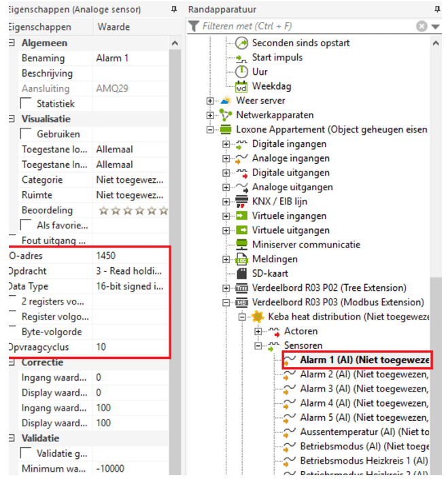448x484 pixels.
Task: Select Alarm 2 (AI) sensor
Action: [x=364, y=375]
